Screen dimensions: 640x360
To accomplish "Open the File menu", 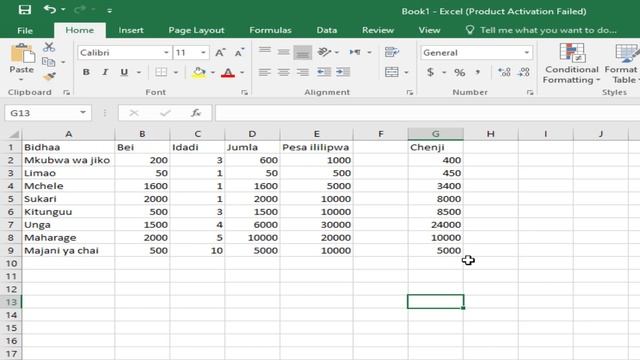I will [25, 30].
